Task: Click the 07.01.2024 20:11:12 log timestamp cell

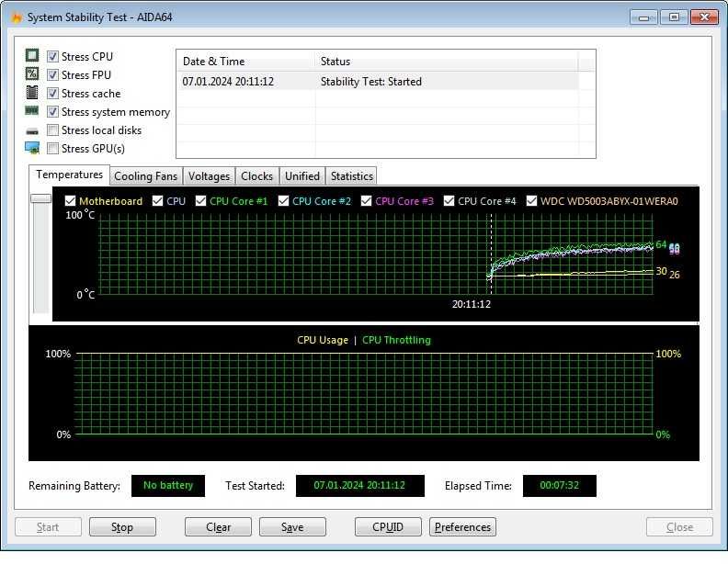Action: 228,82
